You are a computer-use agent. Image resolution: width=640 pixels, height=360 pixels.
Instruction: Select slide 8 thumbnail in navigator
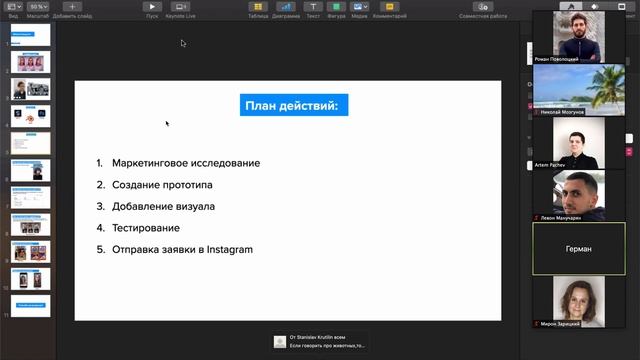31,224
